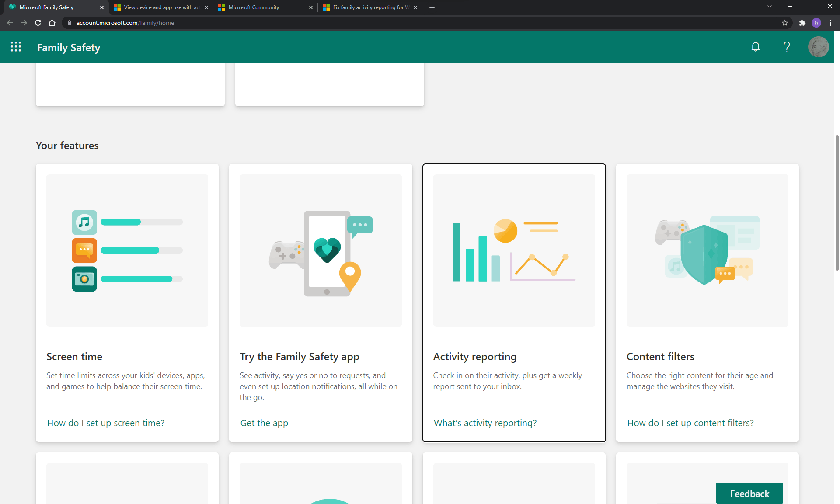Click How do I set up content filters link
Viewport: 840px width, 504px height.
[x=690, y=423]
